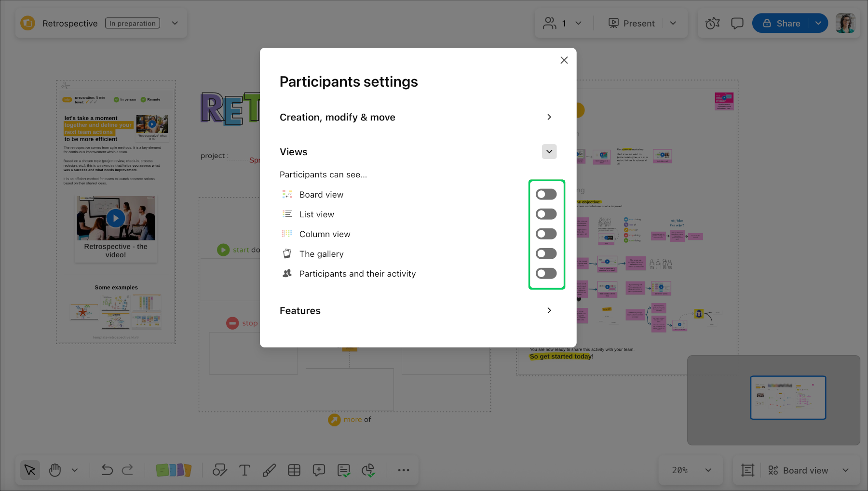Toggle List view visibility switch
The image size is (868, 491).
pos(546,214)
